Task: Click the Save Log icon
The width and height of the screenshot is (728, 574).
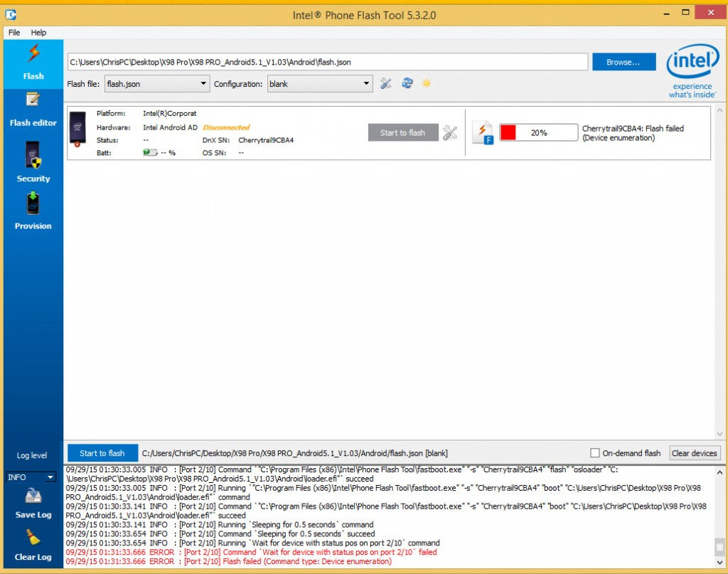Action: point(33,497)
